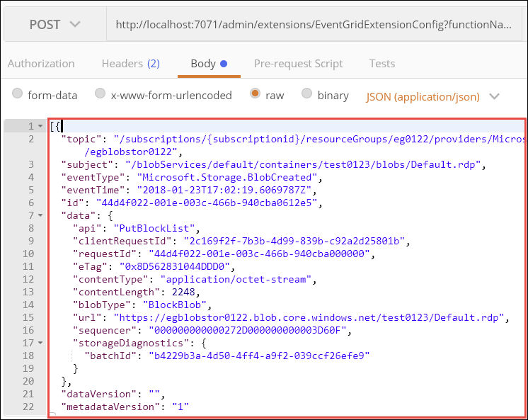Screen dimensions: 528x420
Task: Click the "BlockBlob" blobType value
Action: (175, 305)
